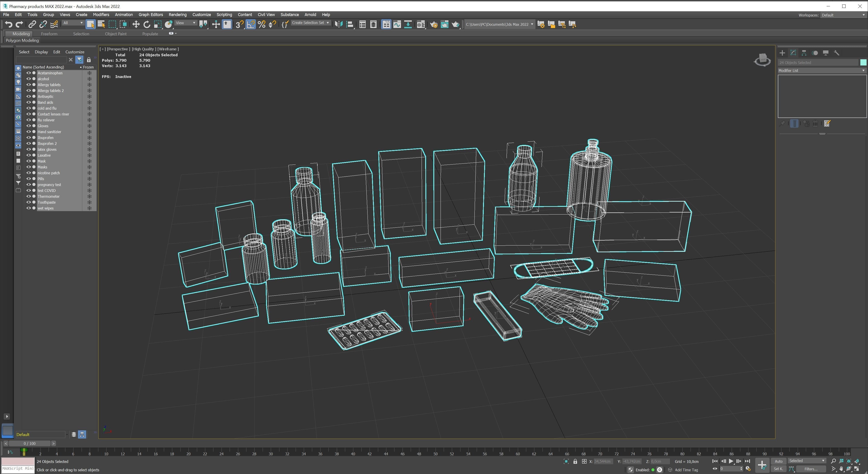Hide the Gloves object via eye icon
The height and width of the screenshot is (474, 868).
pyautogui.click(x=29, y=126)
